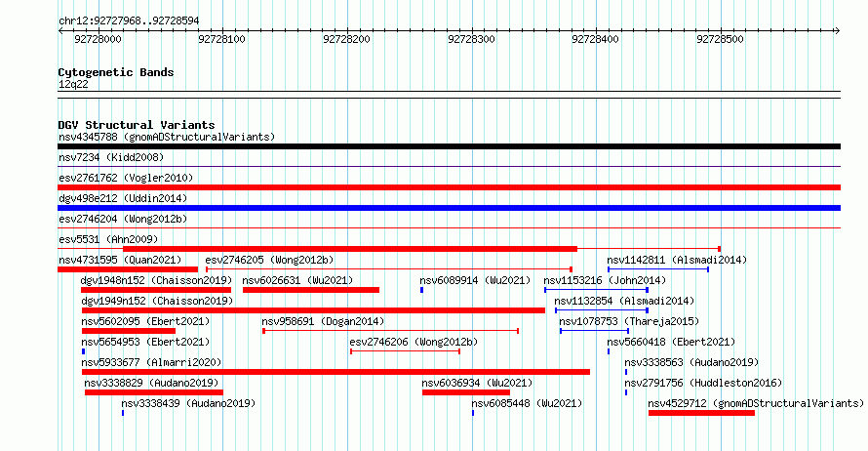Screen dimensions: 868x451
Task: Open the nsv3338563 (Audano2019) label
Action: pos(691,362)
